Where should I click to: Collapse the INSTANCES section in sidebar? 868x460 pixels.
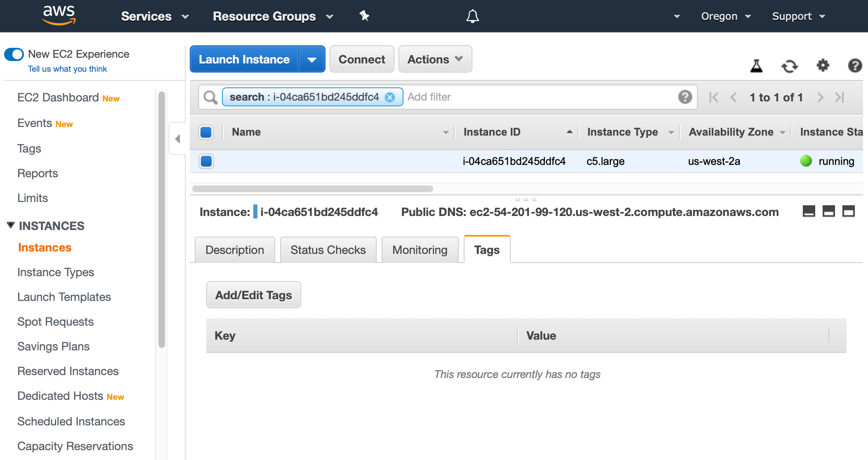pyautogui.click(x=10, y=225)
